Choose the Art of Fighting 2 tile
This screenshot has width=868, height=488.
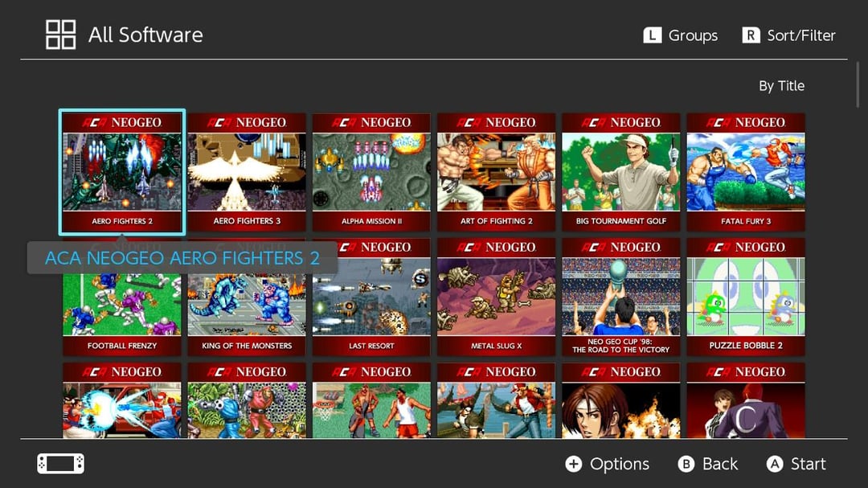[x=497, y=172]
